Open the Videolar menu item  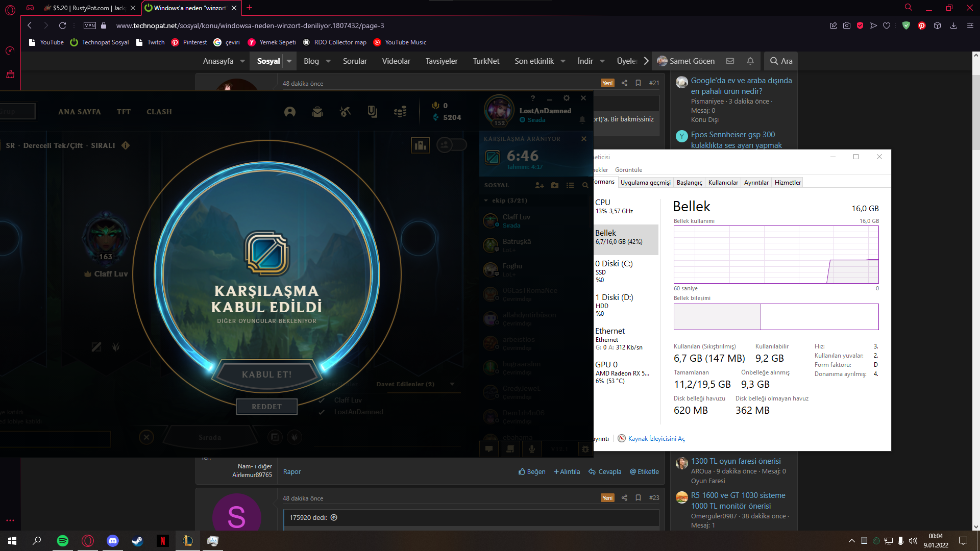coord(396,61)
